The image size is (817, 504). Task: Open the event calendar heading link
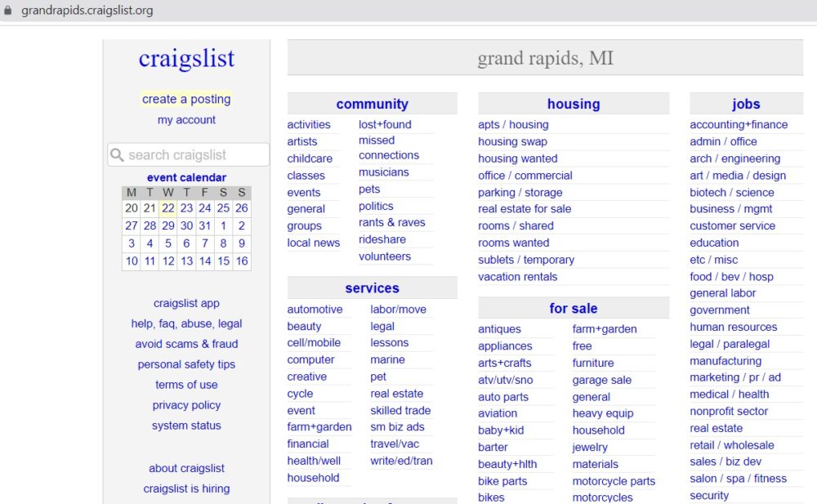click(x=186, y=177)
